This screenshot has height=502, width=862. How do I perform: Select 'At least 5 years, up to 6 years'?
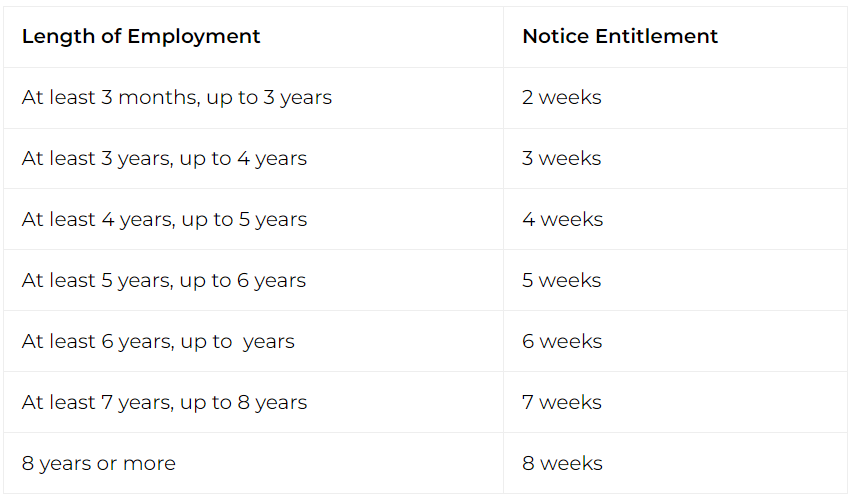[164, 281]
